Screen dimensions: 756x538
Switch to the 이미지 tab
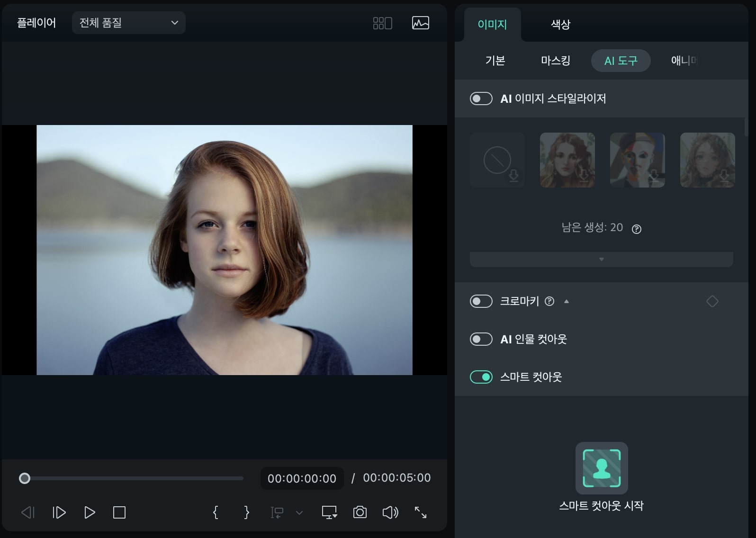point(492,24)
